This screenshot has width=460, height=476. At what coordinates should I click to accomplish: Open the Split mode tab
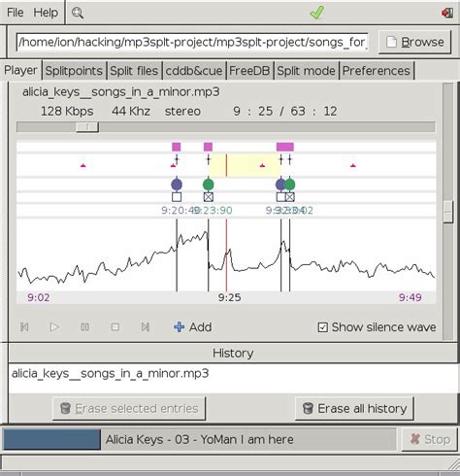[306, 71]
